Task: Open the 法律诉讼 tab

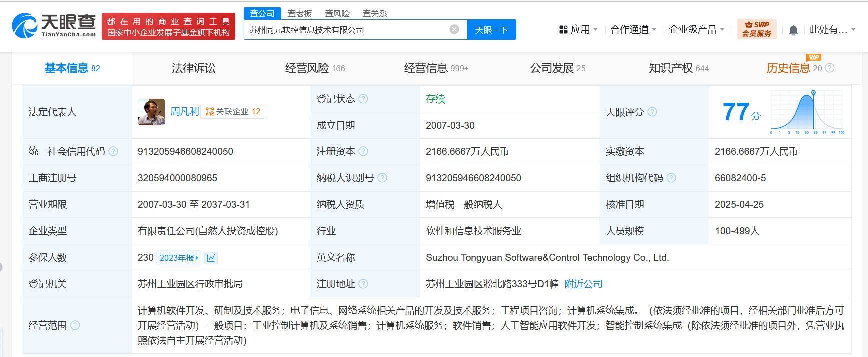Action: (x=194, y=68)
